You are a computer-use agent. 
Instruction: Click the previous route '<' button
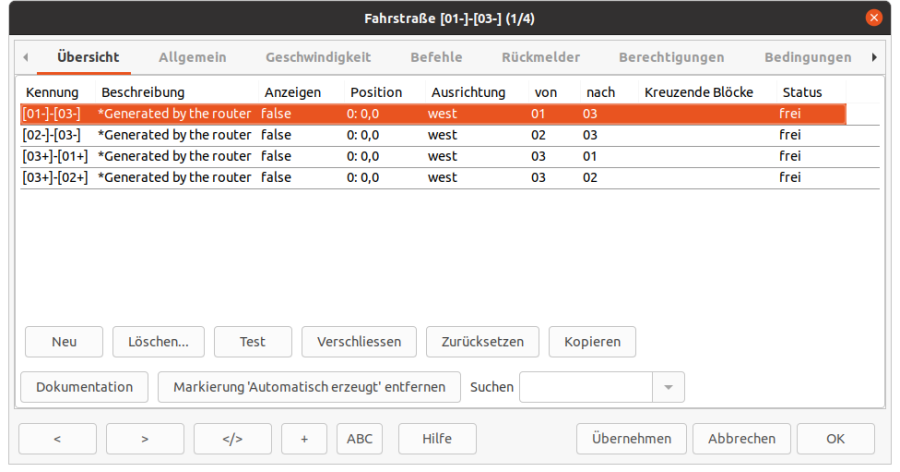point(57,439)
